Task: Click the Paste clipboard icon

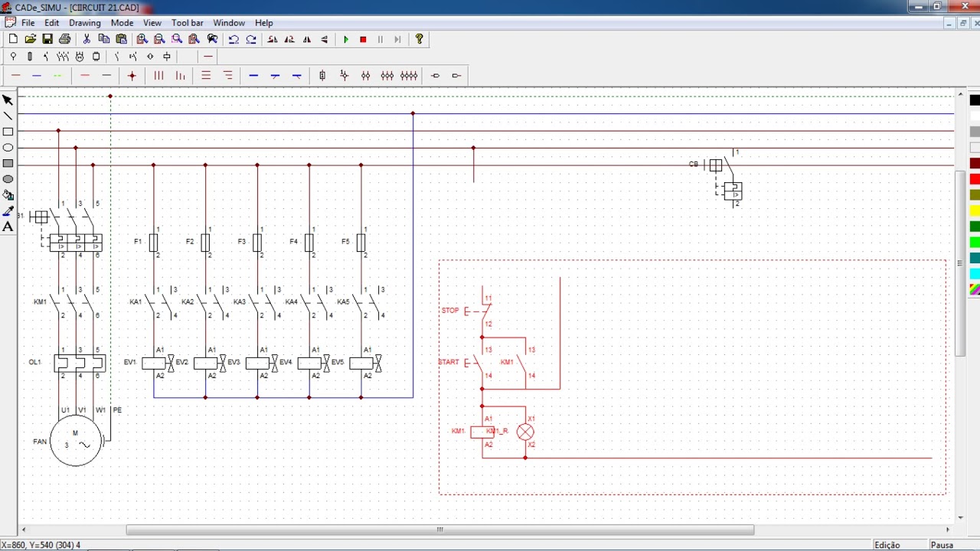Action: click(121, 39)
